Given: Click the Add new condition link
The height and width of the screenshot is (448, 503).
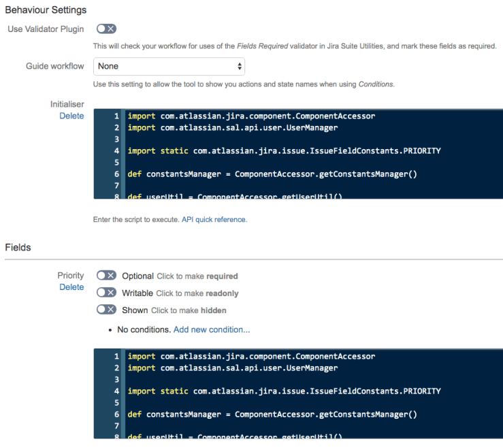Looking at the screenshot, I should [x=212, y=330].
